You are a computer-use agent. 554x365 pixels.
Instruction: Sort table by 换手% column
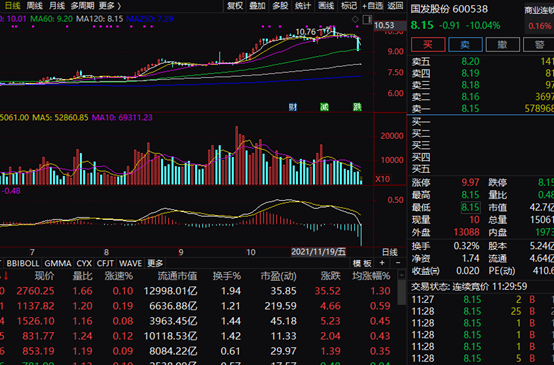click(x=227, y=276)
